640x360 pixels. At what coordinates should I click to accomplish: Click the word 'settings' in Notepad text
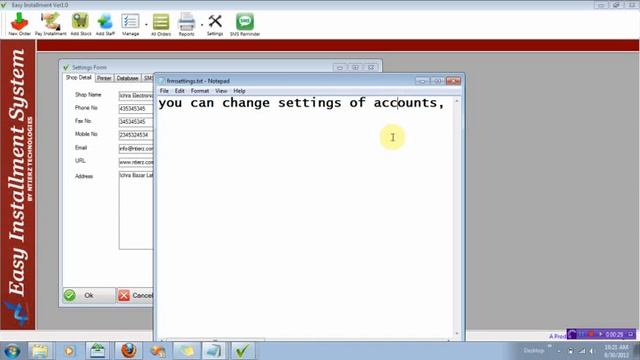(309, 103)
